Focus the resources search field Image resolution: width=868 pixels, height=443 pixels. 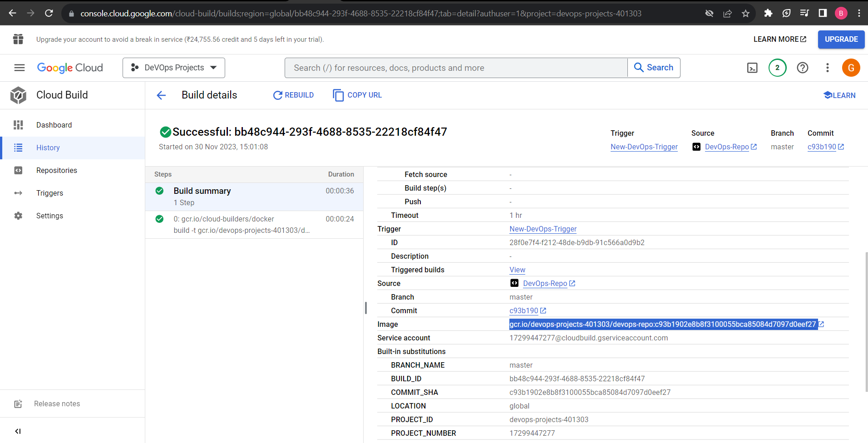[456, 68]
